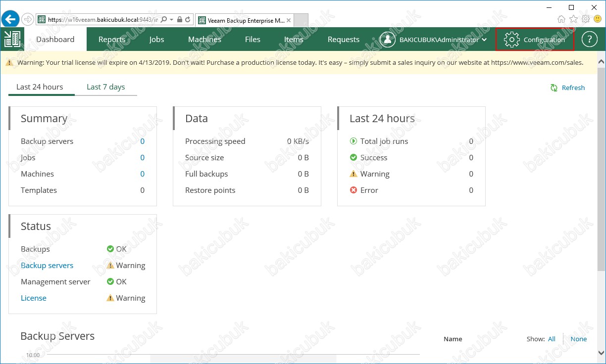Open the Machines tab

(204, 40)
